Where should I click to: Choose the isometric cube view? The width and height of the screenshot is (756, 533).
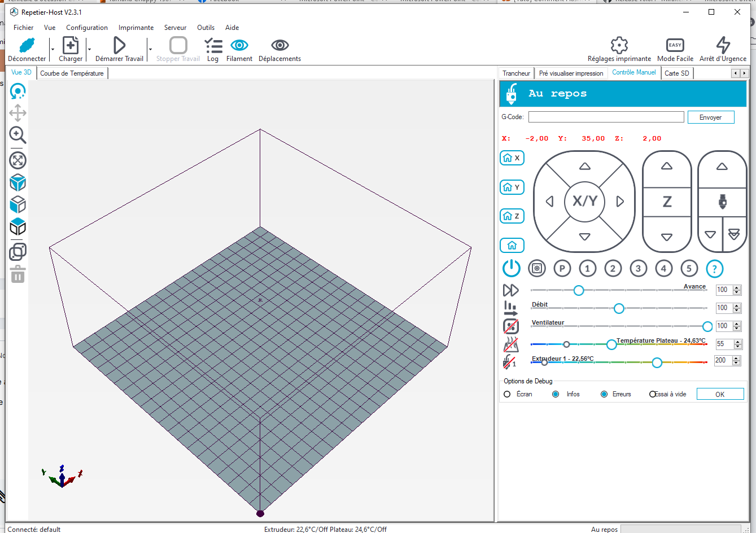[x=18, y=182]
